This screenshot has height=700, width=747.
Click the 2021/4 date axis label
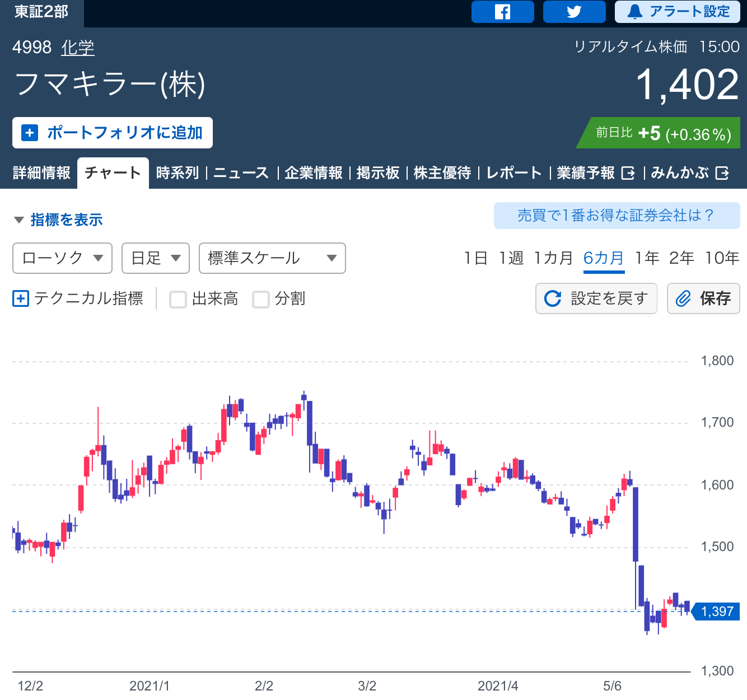click(x=498, y=686)
